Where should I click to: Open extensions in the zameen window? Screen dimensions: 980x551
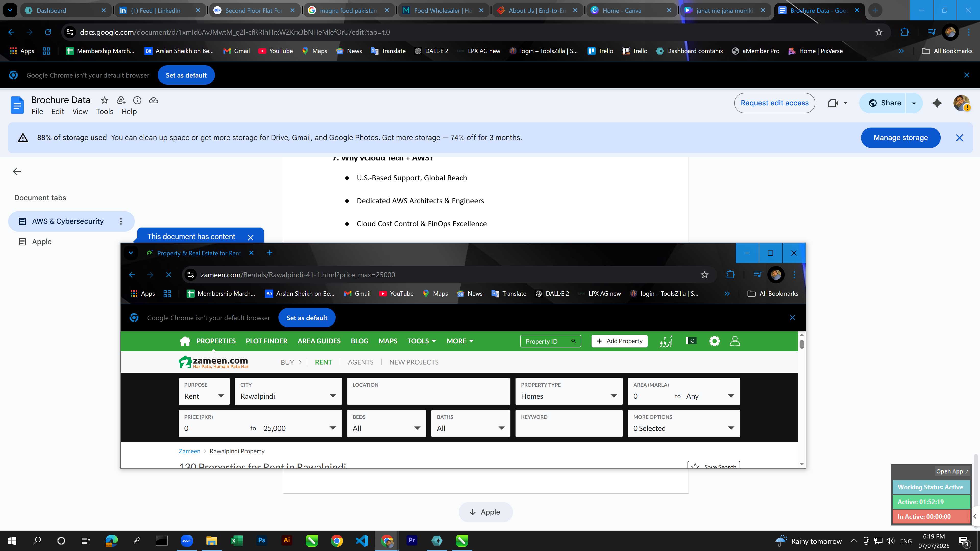(730, 274)
